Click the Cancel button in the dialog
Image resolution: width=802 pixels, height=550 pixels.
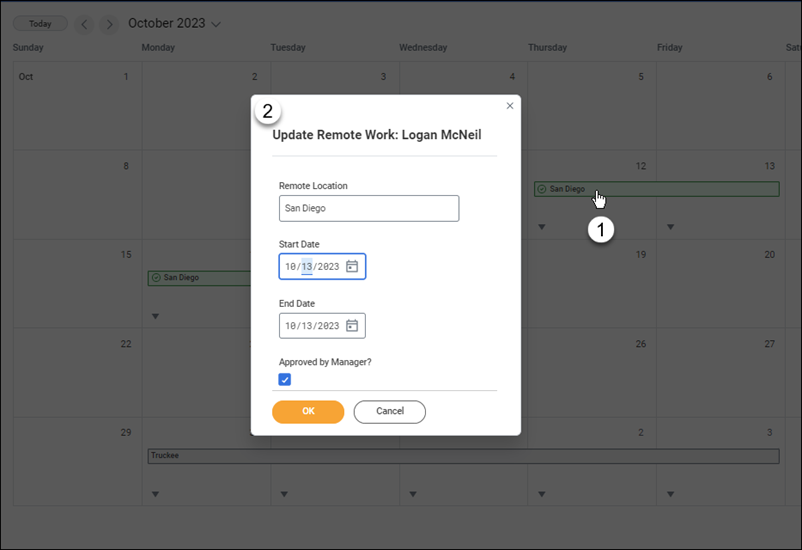(x=390, y=412)
